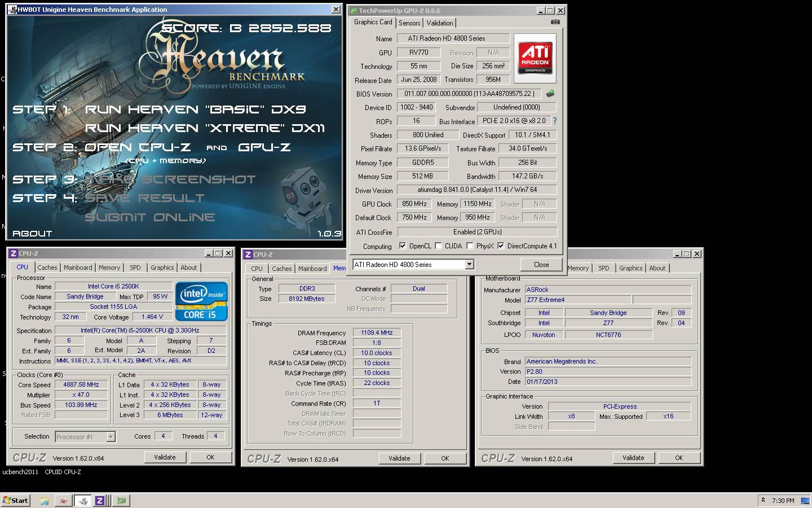Open CPU tab in middle CPU-Z window
Viewport: 812px width, 508px height.
tap(257, 269)
